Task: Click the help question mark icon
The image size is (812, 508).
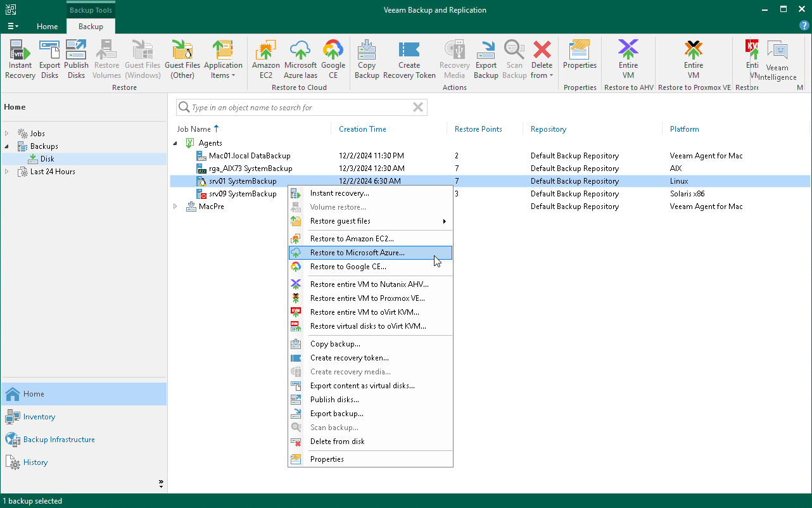Action: pyautogui.click(x=804, y=26)
